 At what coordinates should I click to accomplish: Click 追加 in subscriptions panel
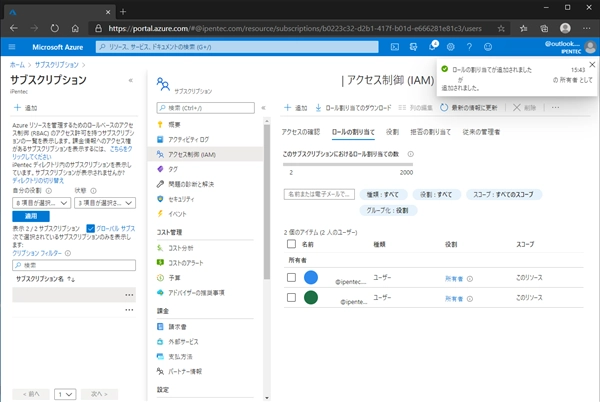tap(25, 108)
